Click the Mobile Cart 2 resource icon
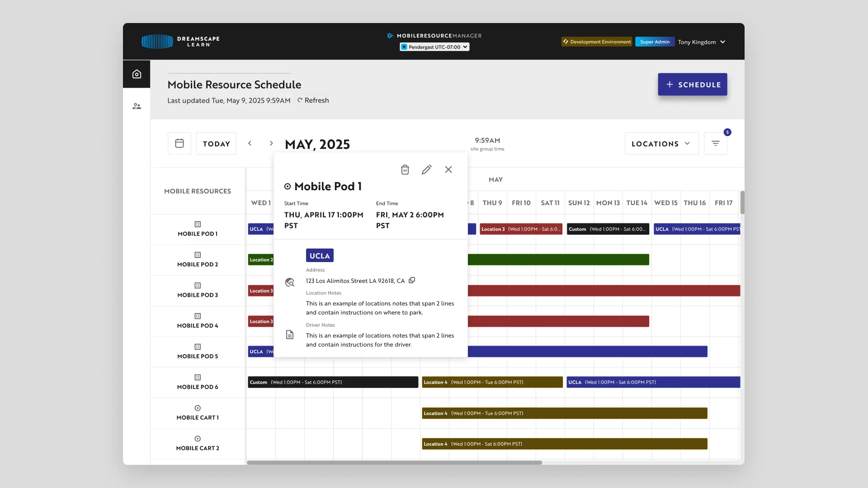This screenshot has height=488, width=868. [x=198, y=439]
